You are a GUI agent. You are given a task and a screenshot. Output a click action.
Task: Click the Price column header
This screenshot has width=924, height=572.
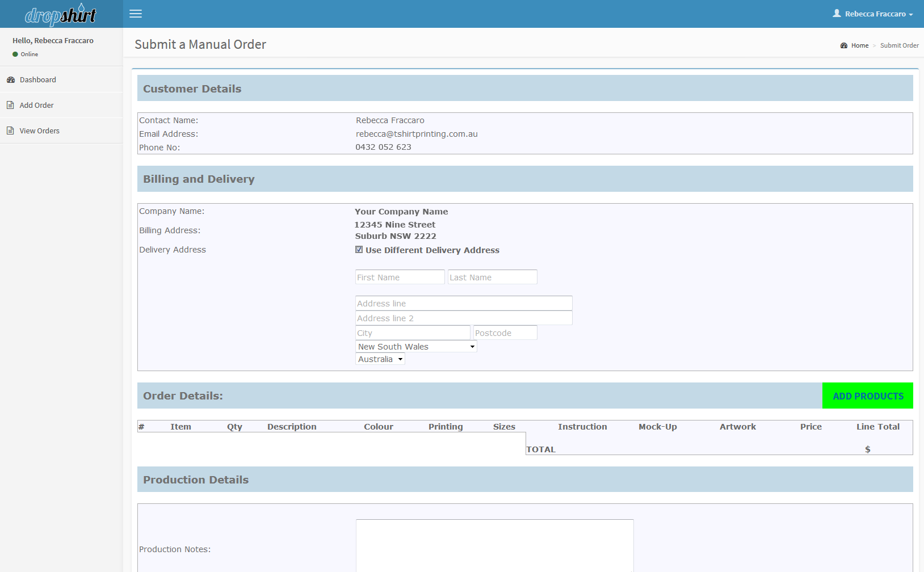pos(811,427)
